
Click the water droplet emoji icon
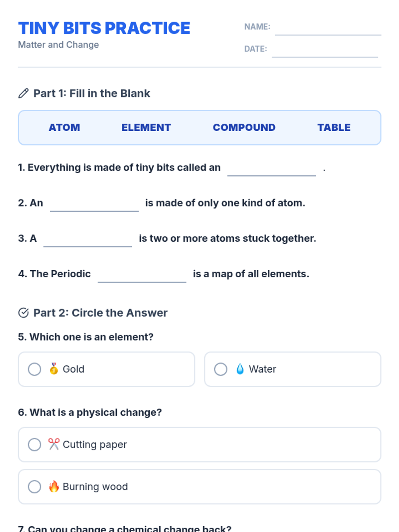coord(240,369)
